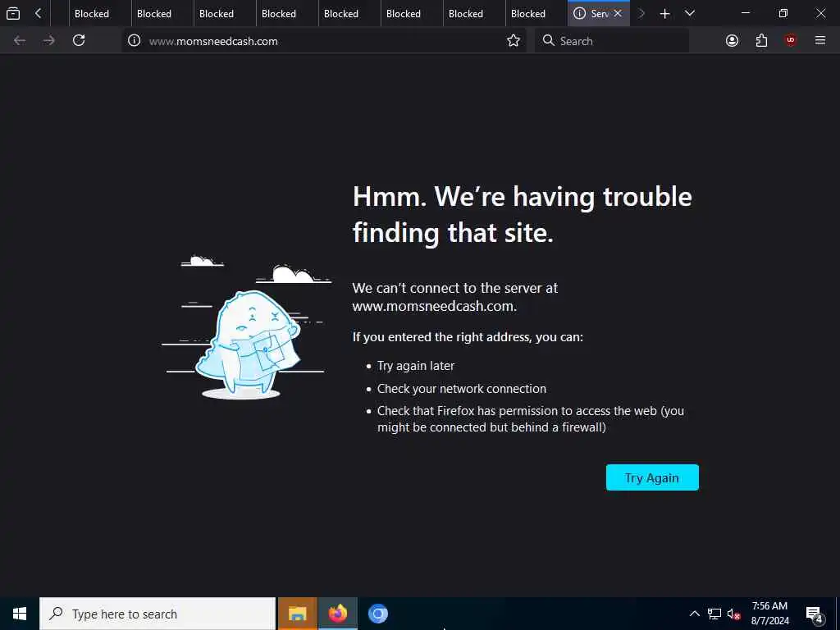Click the address bar showing www.momsneedcash.com
840x630 pixels.
tap(324, 41)
